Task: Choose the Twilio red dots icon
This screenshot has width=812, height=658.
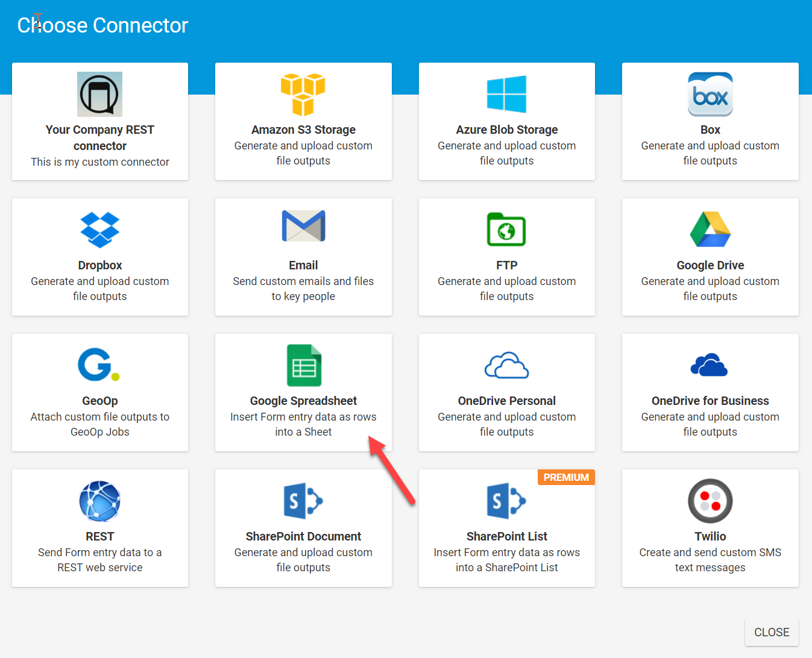Action: (710, 501)
